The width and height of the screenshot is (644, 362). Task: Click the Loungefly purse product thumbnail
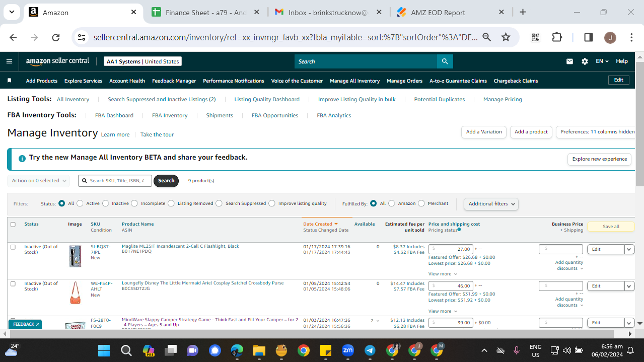[75, 293]
